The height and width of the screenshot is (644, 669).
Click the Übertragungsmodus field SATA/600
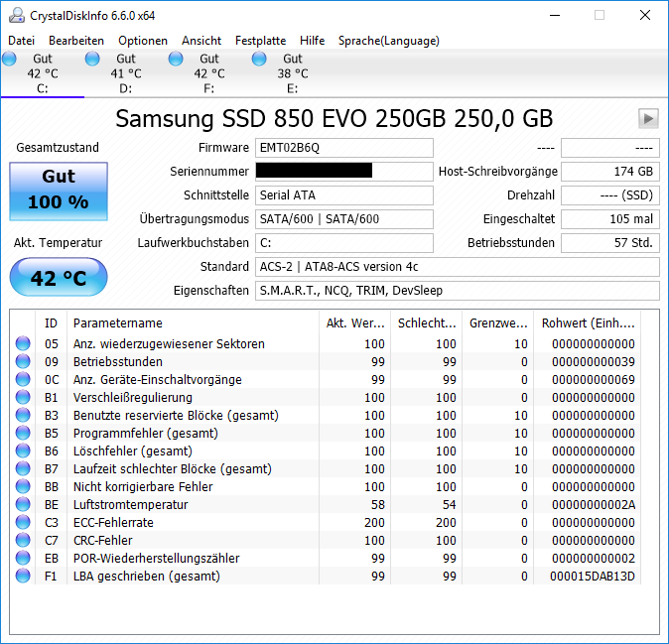(344, 219)
